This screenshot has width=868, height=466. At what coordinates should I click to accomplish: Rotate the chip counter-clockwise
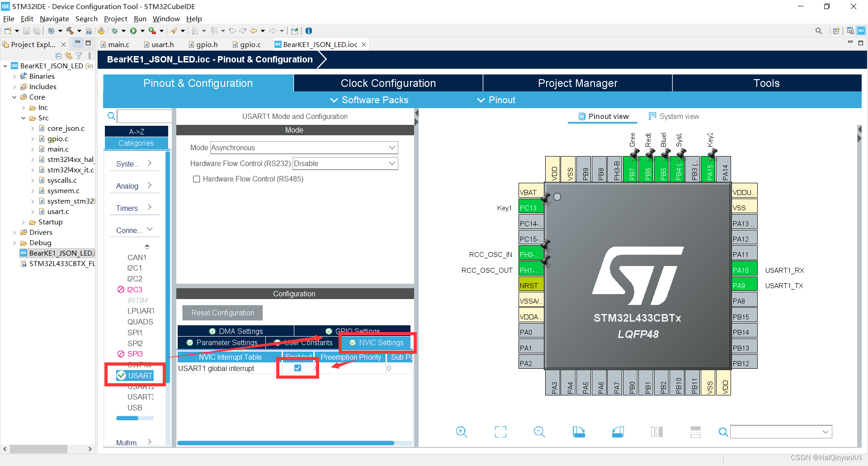[x=618, y=432]
